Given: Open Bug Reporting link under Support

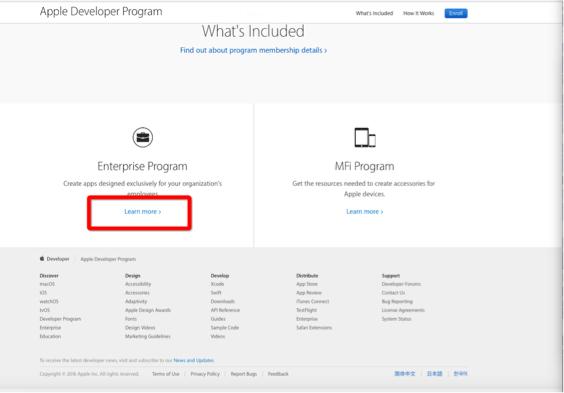Looking at the screenshot, I should coord(397,301).
